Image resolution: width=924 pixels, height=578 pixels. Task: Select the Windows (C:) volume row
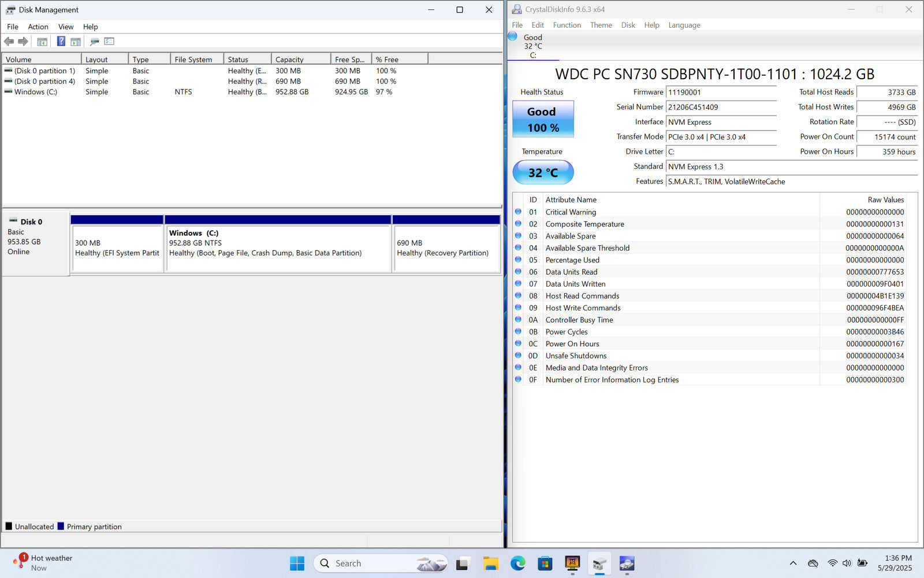36,92
